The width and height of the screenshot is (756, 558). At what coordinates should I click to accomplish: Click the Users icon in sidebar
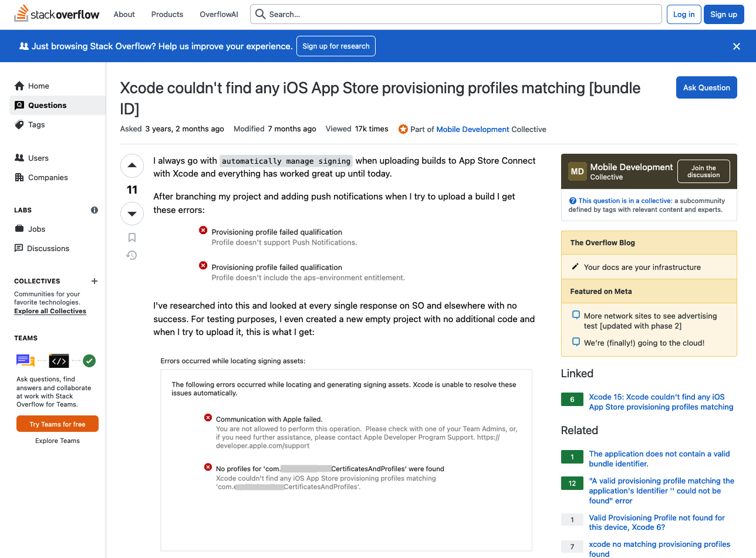tap(19, 158)
